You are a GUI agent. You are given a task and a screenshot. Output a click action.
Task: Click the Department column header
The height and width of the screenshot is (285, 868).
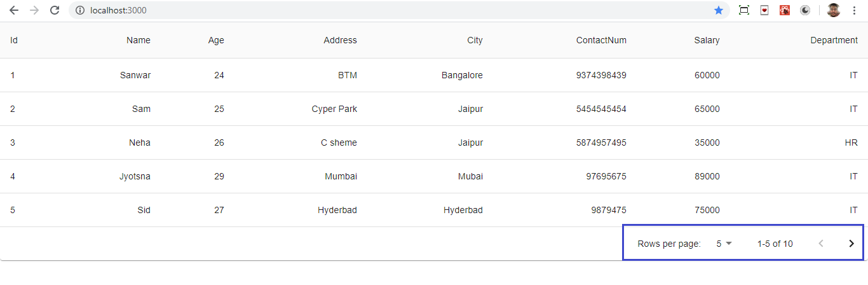pos(834,40)
